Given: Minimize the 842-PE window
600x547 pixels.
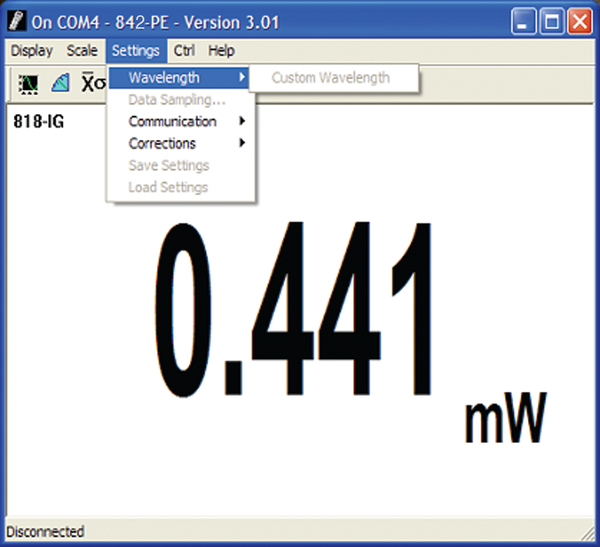Looking at the screenshot, I should (x=526, y=21).
